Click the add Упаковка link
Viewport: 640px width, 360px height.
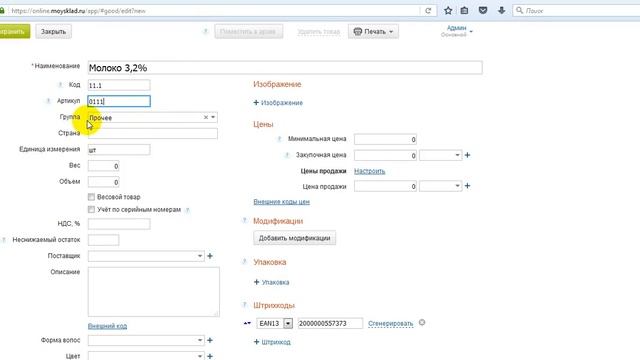tap(271, 282)
